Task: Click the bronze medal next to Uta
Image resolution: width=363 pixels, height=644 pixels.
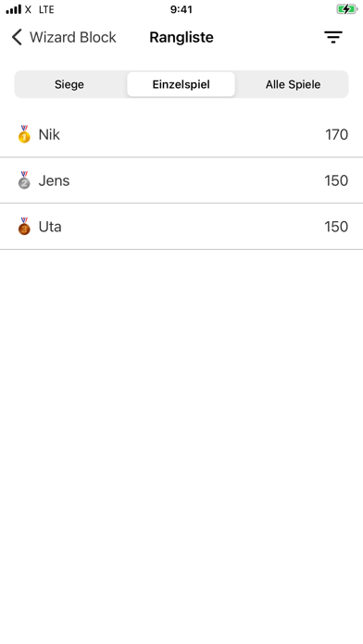Action: coord(24,227)
